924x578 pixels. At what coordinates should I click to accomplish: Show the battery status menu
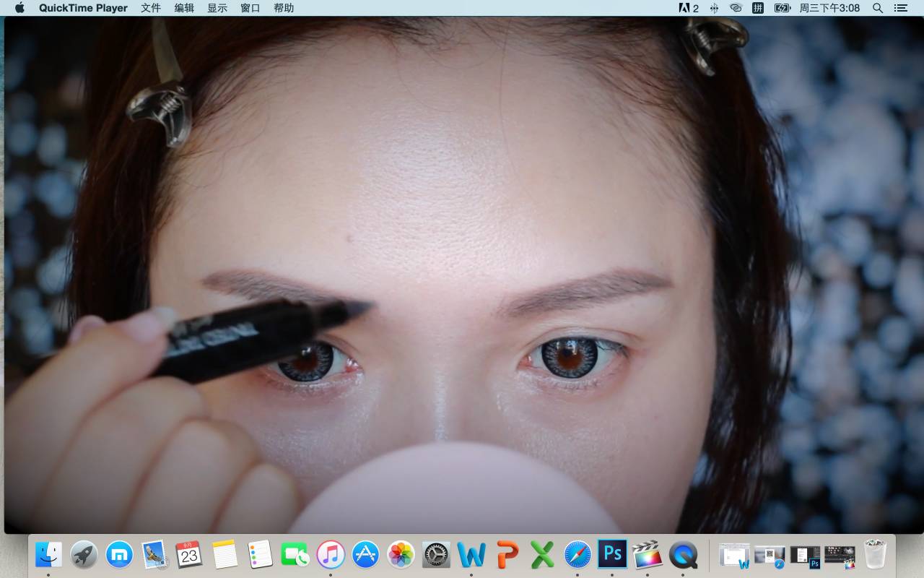(783, 8)
